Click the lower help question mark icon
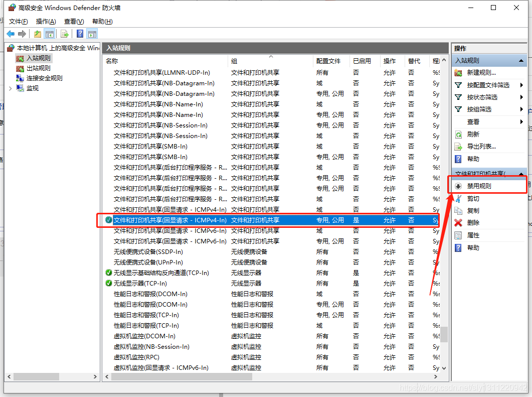 458,248
